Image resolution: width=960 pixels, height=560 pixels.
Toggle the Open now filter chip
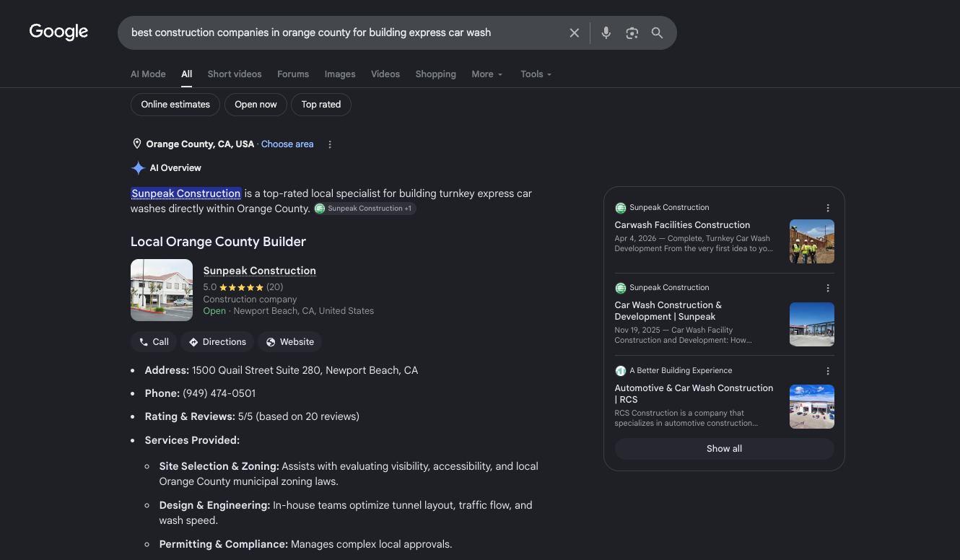coord(256,105)
